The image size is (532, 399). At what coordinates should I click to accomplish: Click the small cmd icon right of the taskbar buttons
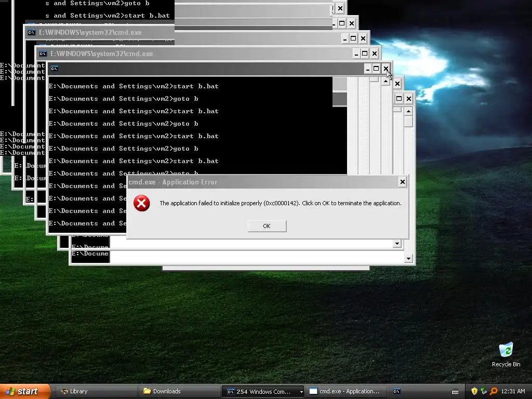396,391
